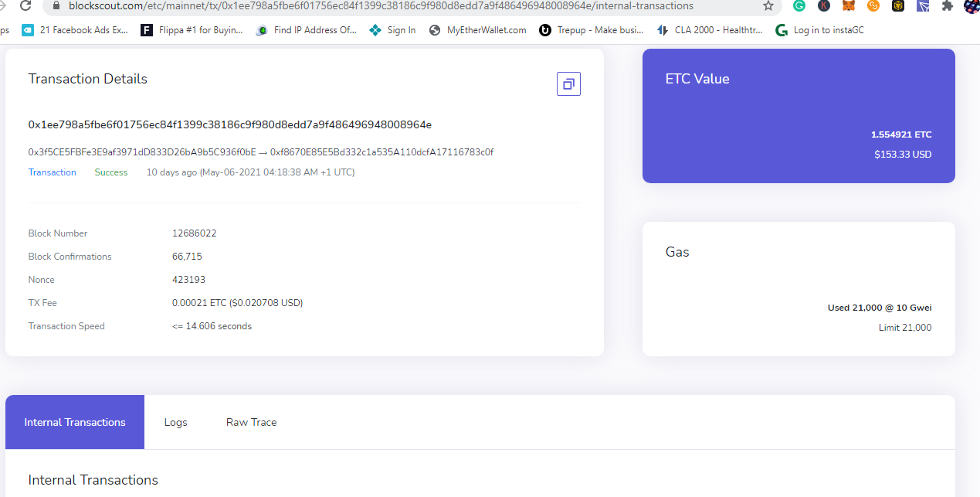980x497 pixels.
Task: Open the Grammarly extension
Action: [799, 5]
